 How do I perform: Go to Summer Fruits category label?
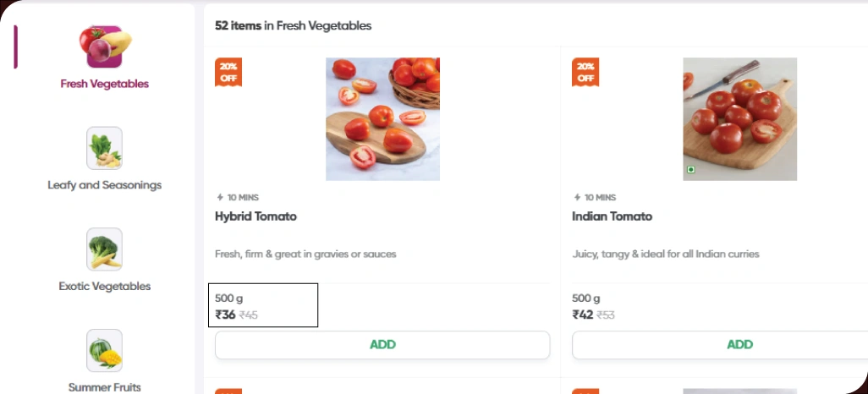105,387
